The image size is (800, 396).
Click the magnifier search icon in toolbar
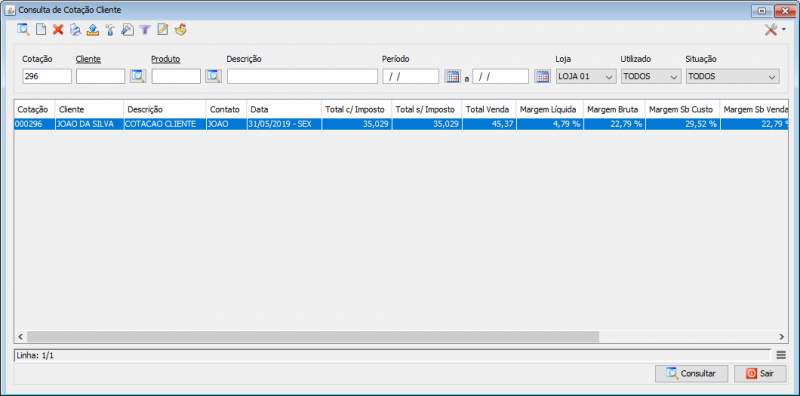point(23,30)
